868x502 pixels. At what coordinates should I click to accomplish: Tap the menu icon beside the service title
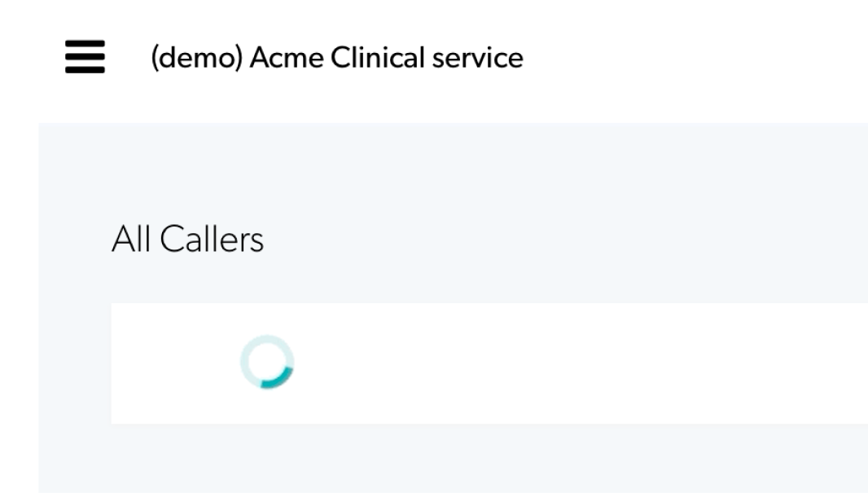tap(84, 59)
